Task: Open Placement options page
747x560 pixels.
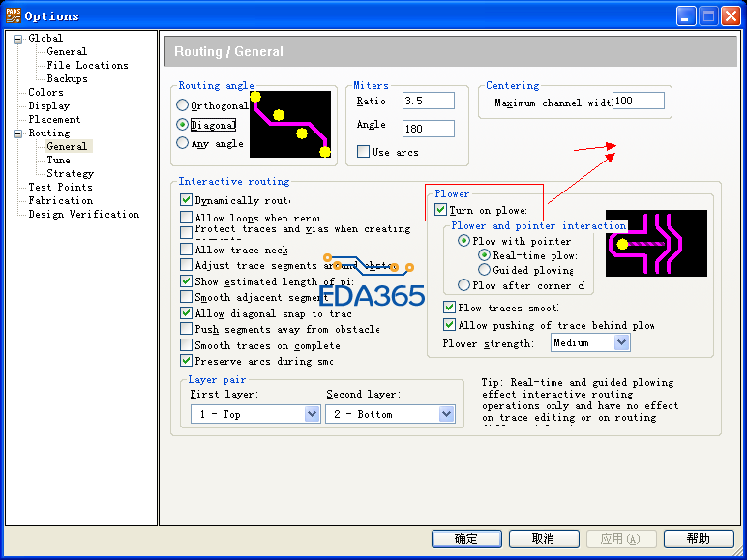Action: tap(54, 120)
